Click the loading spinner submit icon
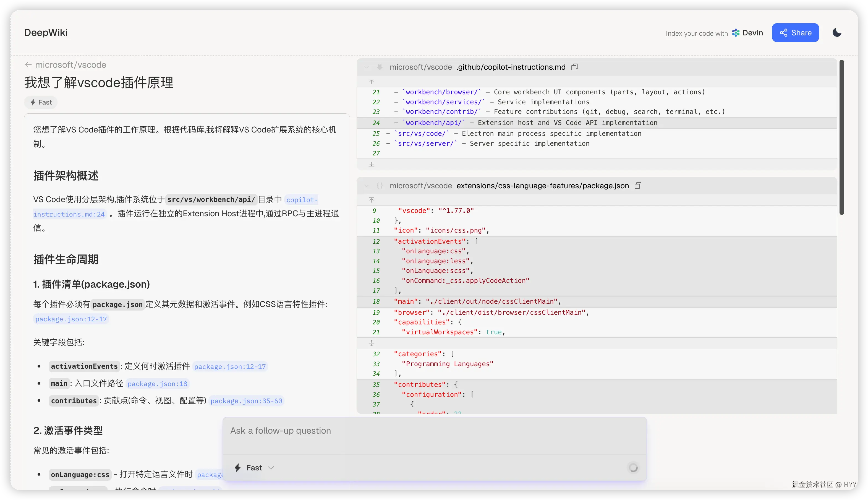Image resolution: width=868 pixels, height=500 pixels. click(x=633, y=468)
